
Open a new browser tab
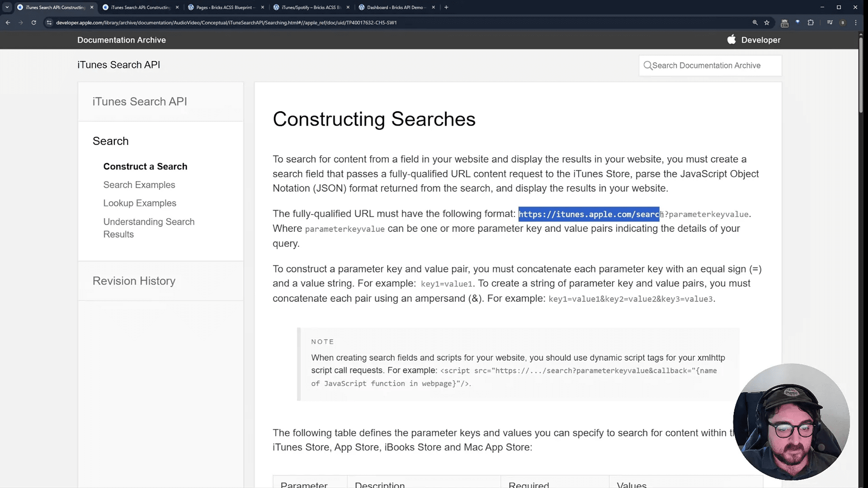coord(446,7)
